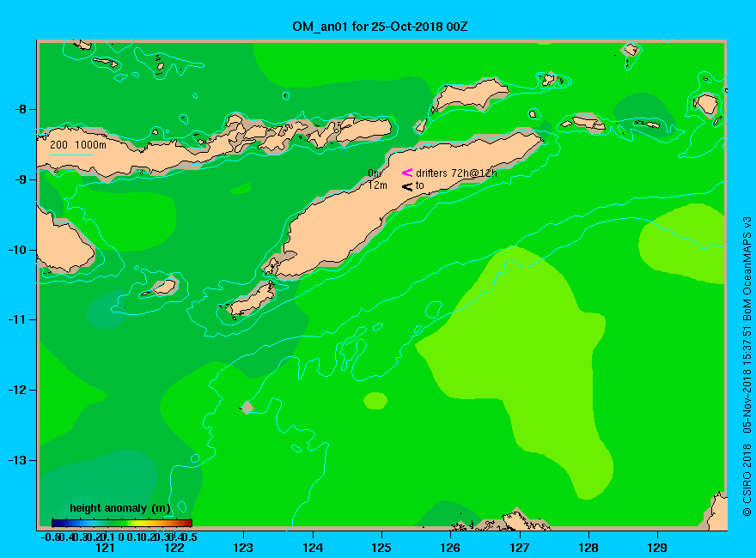Click the '123' longitude axis label

[x=243, y=548]
